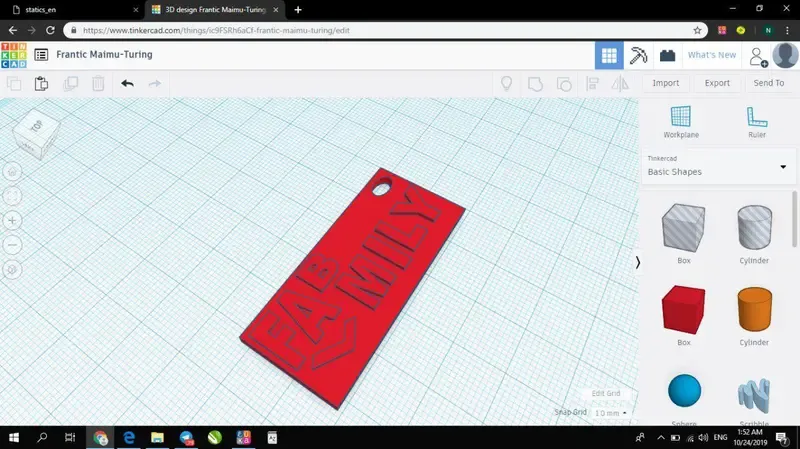Click the Mirror tool icon

(x=620, y=84)
